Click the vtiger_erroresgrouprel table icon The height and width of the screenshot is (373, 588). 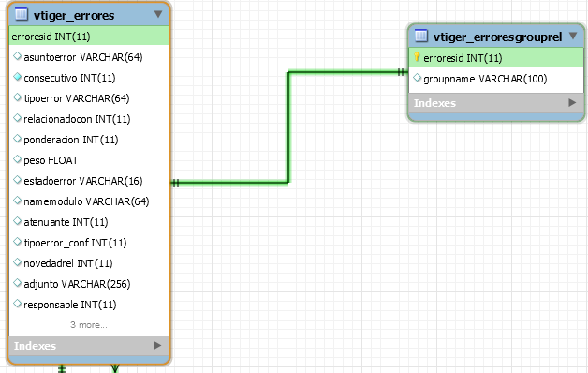tap(421, 36)
